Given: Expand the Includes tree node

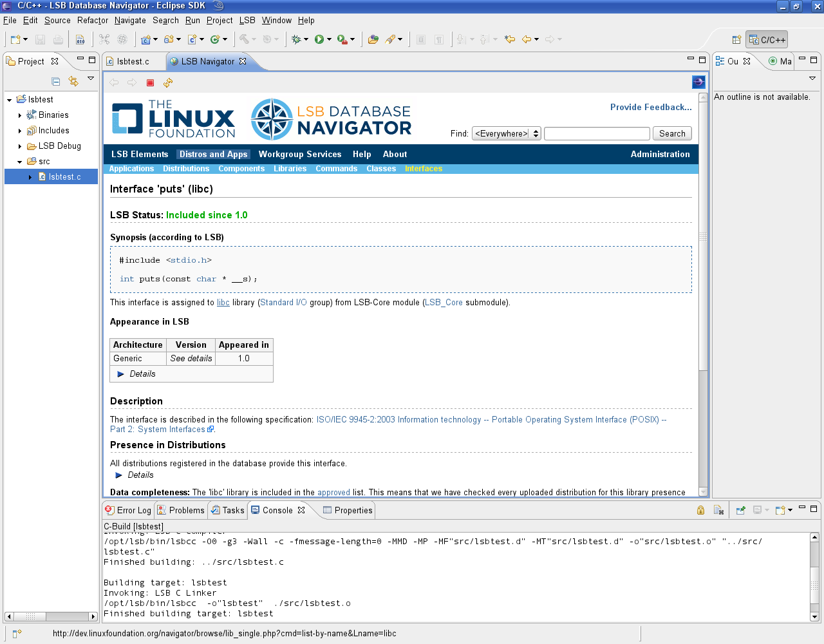Looking at the screenshot, I should (x=20, y=131).
